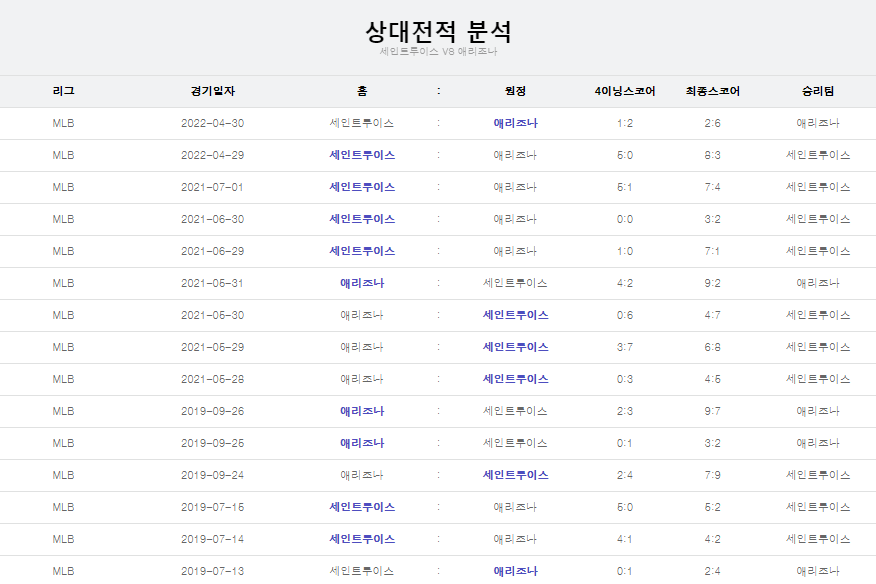The width and height of the screenshot is (876, 584).
Task: Click bold home team 애리조나 in 2019-09-26 row
Action: coord(362,411)
